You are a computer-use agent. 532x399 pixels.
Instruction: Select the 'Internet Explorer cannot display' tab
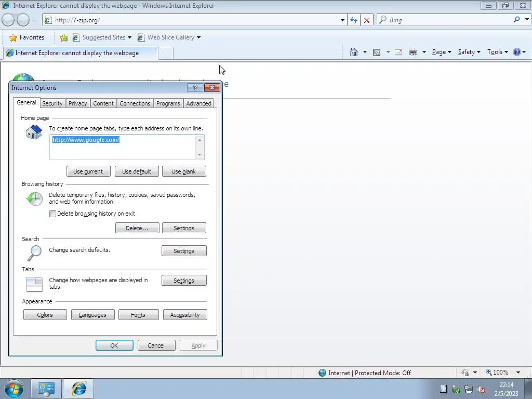pyautogui.click(x=81, y=53)
